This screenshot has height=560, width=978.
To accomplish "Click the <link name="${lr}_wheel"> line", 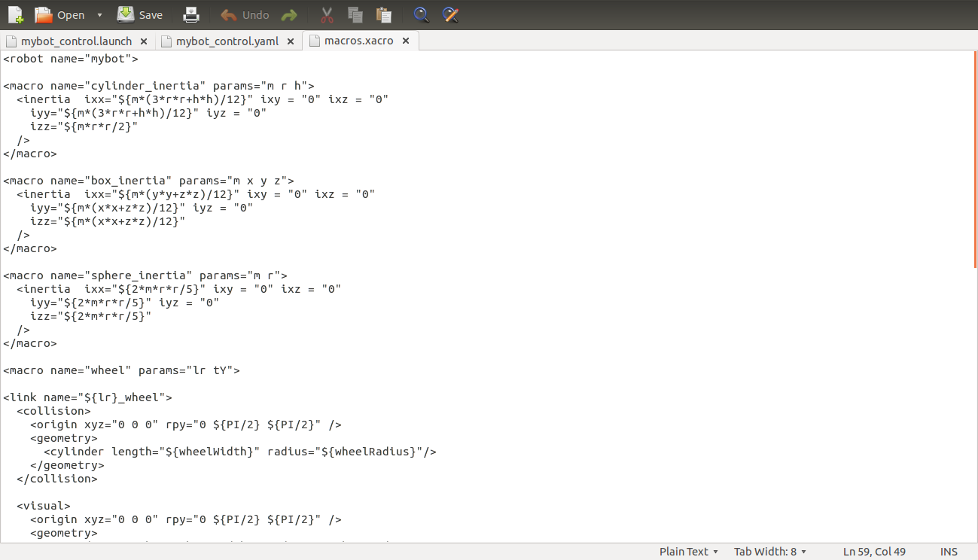I will pyautogui.click(x=87, y=397).
